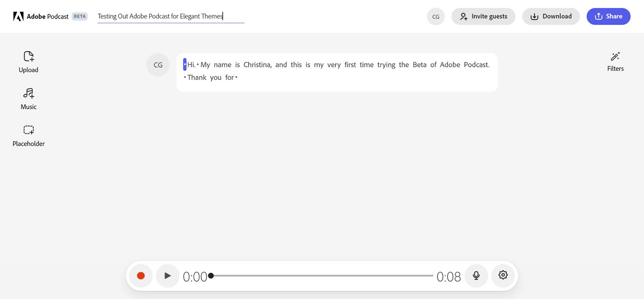Start recording with the red record button
This screenshot has width=644, height=299.
[141, 276]
